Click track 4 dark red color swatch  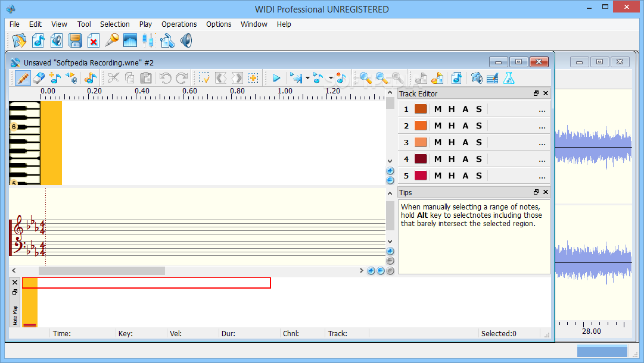[421, 159]
